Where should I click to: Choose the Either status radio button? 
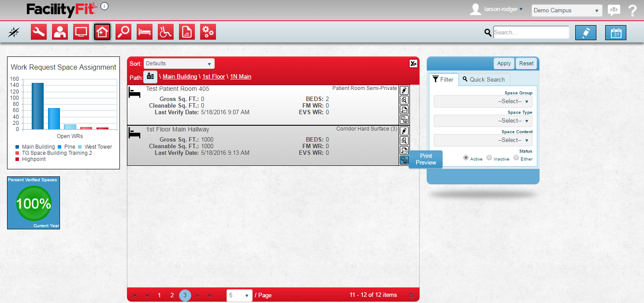[516, 158]
